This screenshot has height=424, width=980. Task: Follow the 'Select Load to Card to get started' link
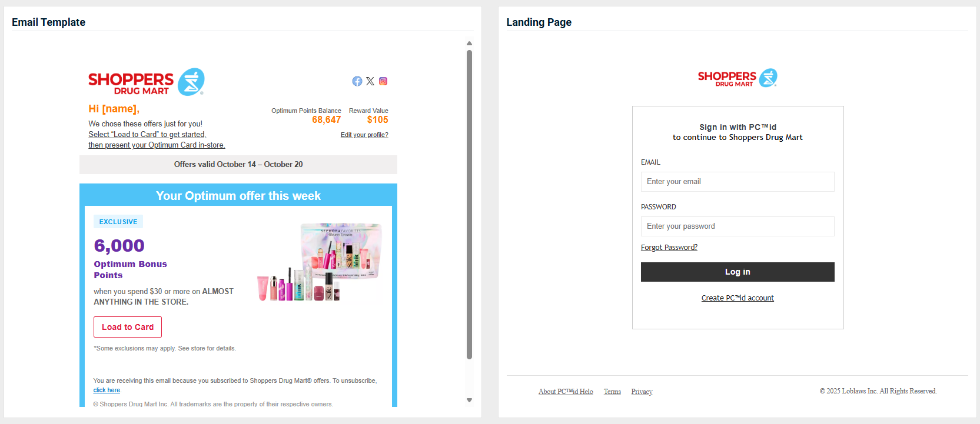[147, 134]
